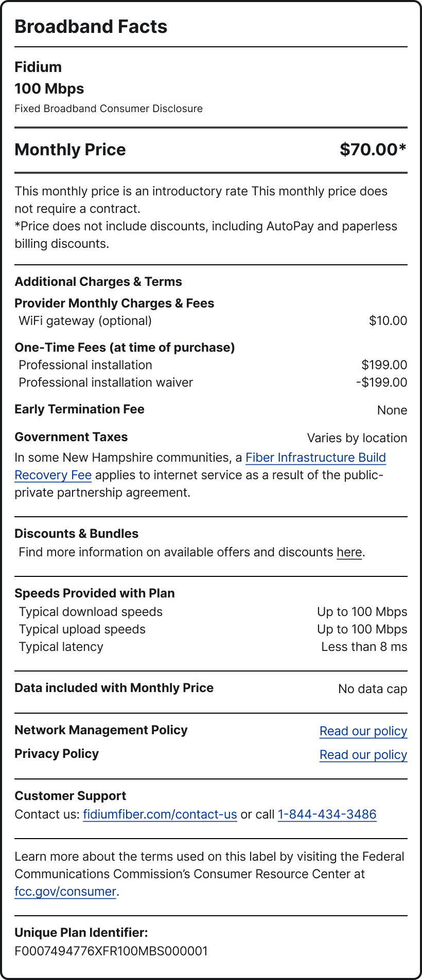Image resolution: width=422 pixels, height=980 pixels.
Task: Open the fcc.gov/consumer link
Action: 65,892
